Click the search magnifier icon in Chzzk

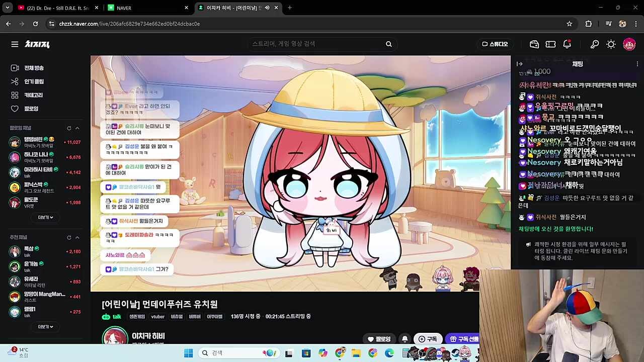point(388,44)
